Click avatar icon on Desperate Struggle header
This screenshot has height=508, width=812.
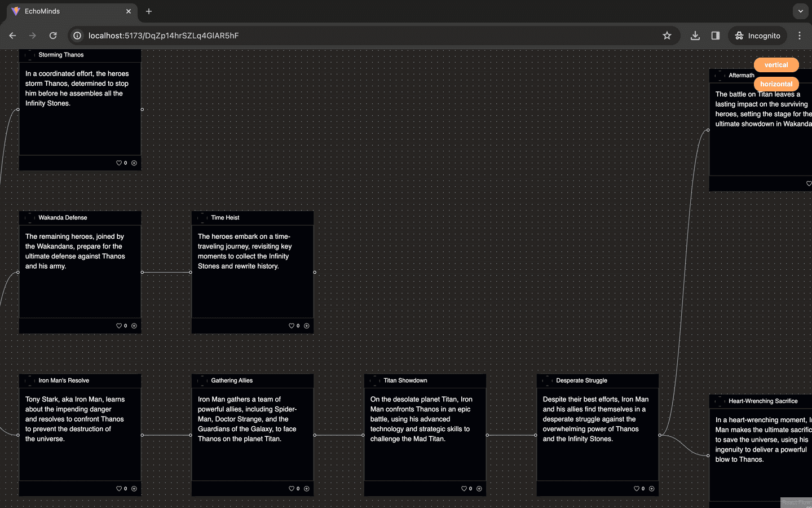pos(548,380)
